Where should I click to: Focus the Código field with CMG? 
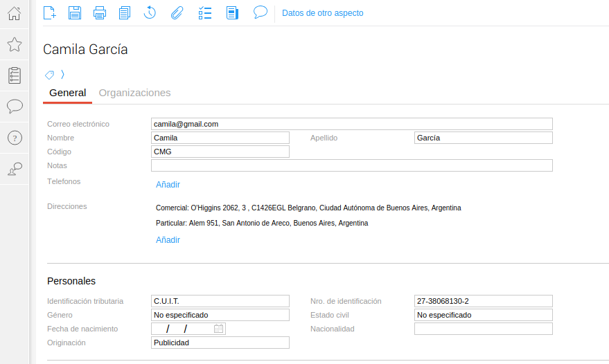click(220, 152)
